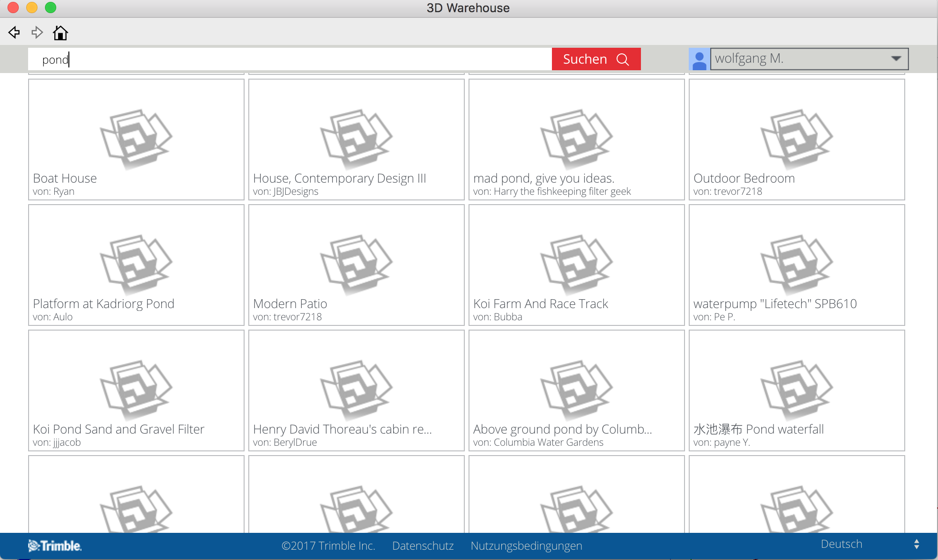Click the language stepper arrows in footer
The image size is (938, 560).
point(916,544)
